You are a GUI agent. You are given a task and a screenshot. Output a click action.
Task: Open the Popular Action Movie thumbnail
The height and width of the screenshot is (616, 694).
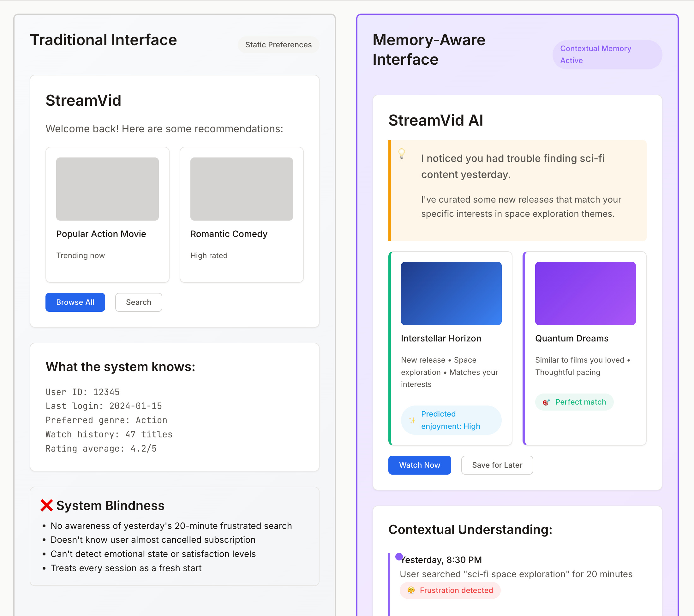click(107, 189)
